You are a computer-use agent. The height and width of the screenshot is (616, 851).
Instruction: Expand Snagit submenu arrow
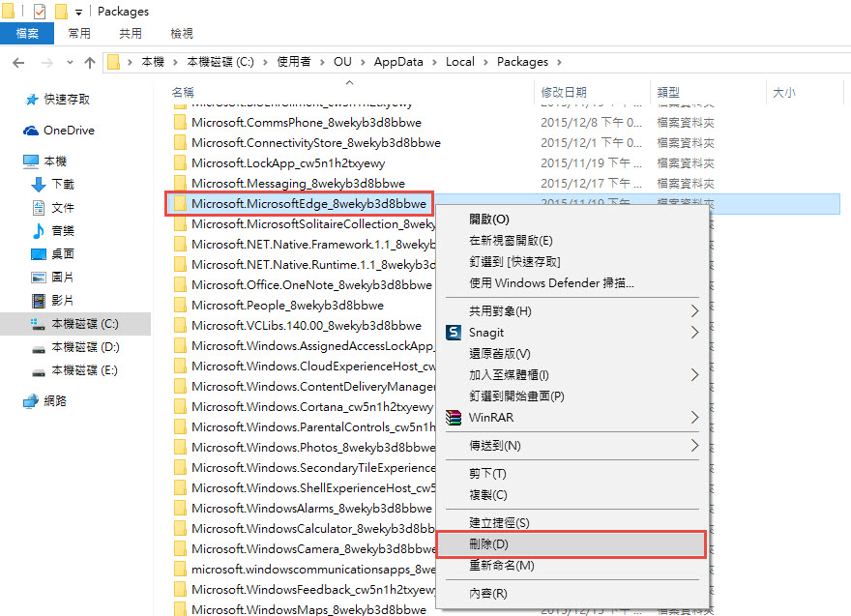[694, 332]
